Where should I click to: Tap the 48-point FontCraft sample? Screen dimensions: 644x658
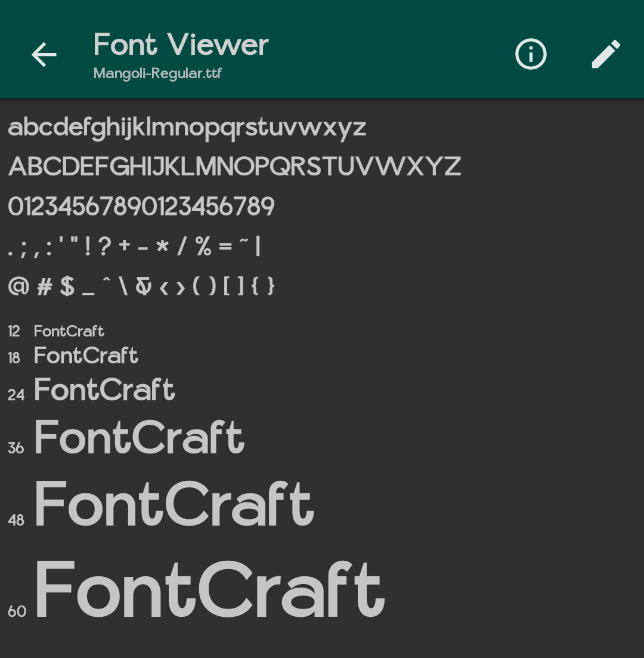174,503
